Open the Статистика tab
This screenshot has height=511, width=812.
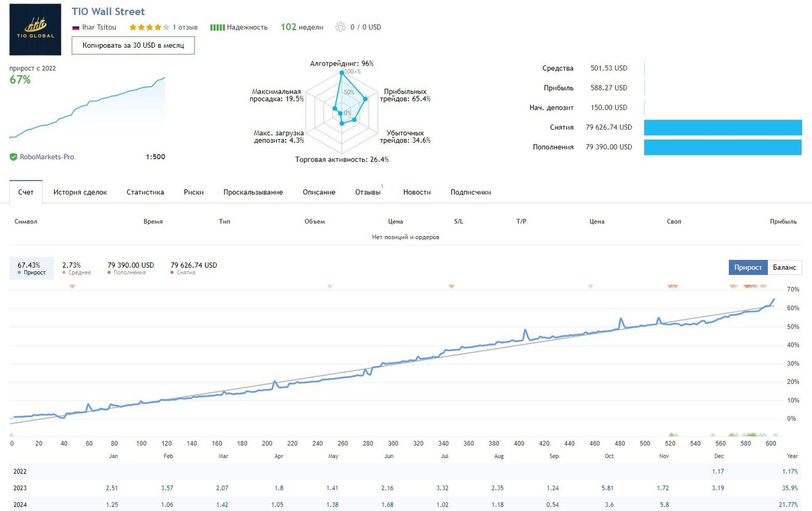tap(145, 192)
